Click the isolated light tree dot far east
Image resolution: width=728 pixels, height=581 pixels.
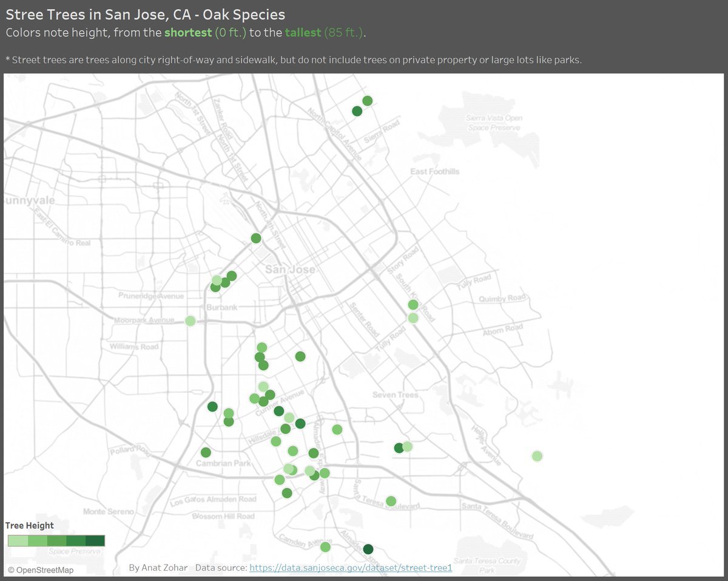(x=537, y=456)
